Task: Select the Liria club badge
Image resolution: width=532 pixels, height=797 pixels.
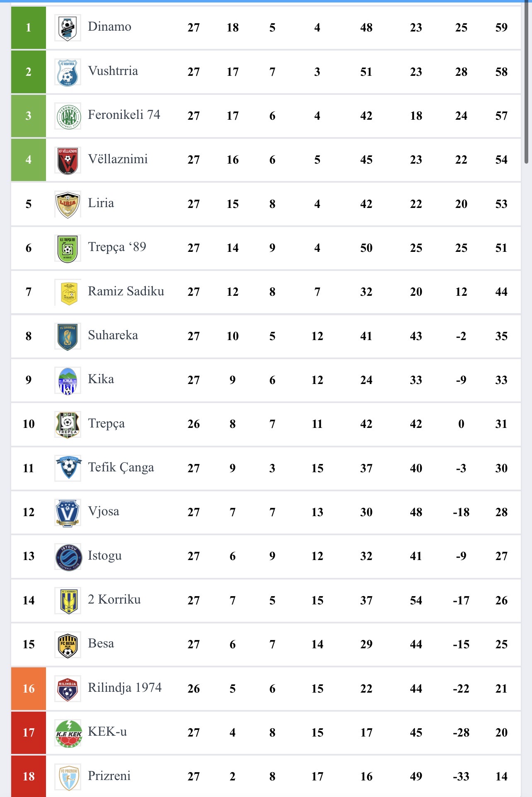Action: pos(68,204)
